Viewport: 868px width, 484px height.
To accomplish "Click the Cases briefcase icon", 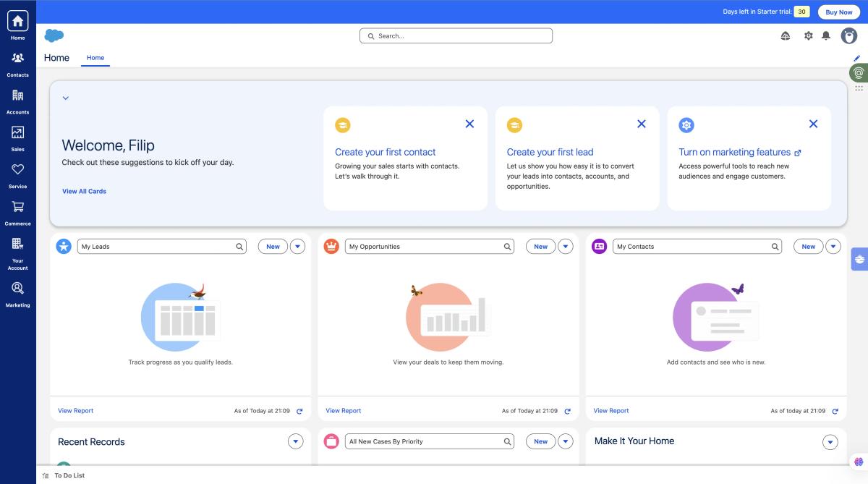I will [x=331, y=441].
